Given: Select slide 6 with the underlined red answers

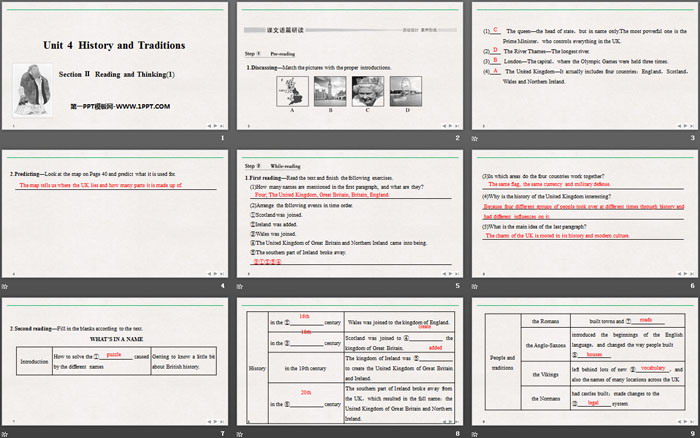Looking at the screenshot, I should [585, 214].
